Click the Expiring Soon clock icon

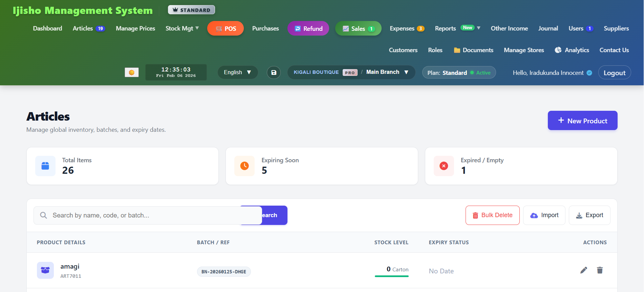(244, 166)
